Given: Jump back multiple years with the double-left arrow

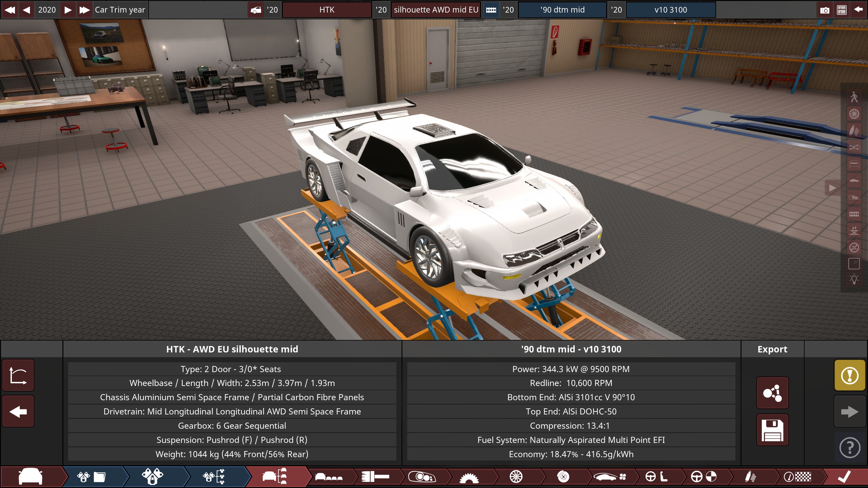Looking at the screenshot, I should pyautogui.click(x=10, y=9).
